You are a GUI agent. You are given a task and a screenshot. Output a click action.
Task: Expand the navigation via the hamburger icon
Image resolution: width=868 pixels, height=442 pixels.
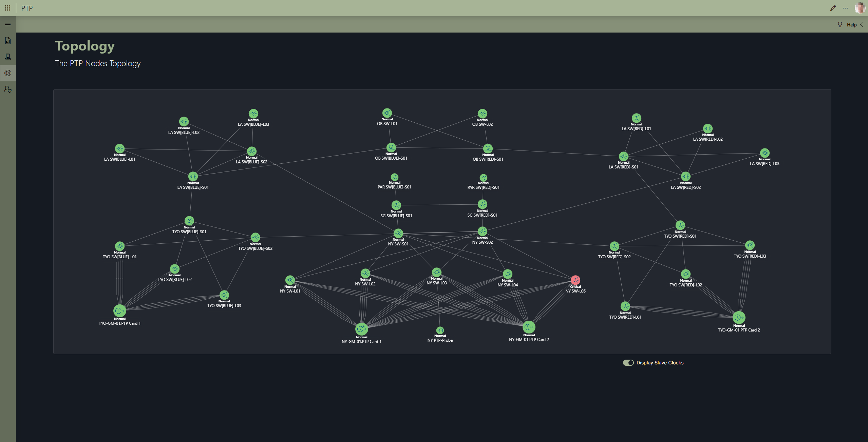click(8, 24)
